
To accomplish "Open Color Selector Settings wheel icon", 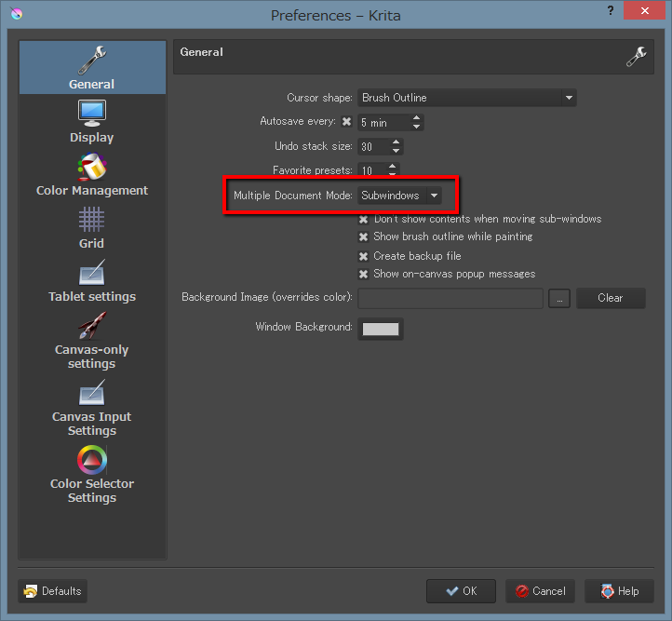I will click(92, 460).
